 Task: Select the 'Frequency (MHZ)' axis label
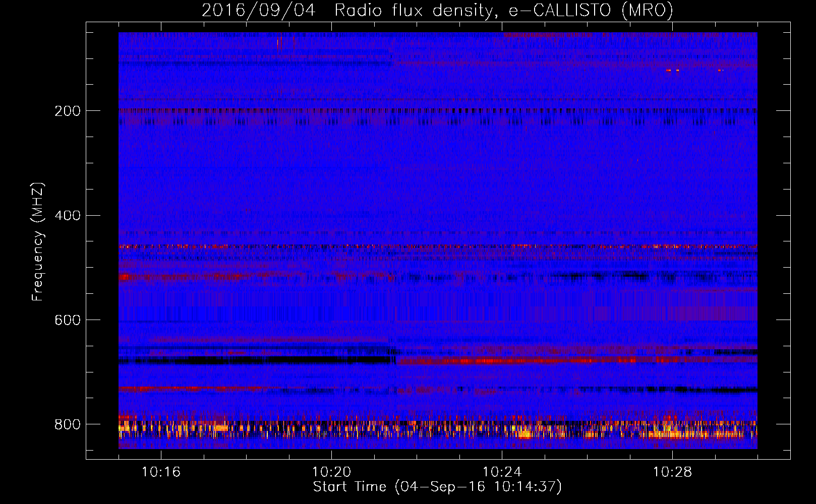pos(37,242)
